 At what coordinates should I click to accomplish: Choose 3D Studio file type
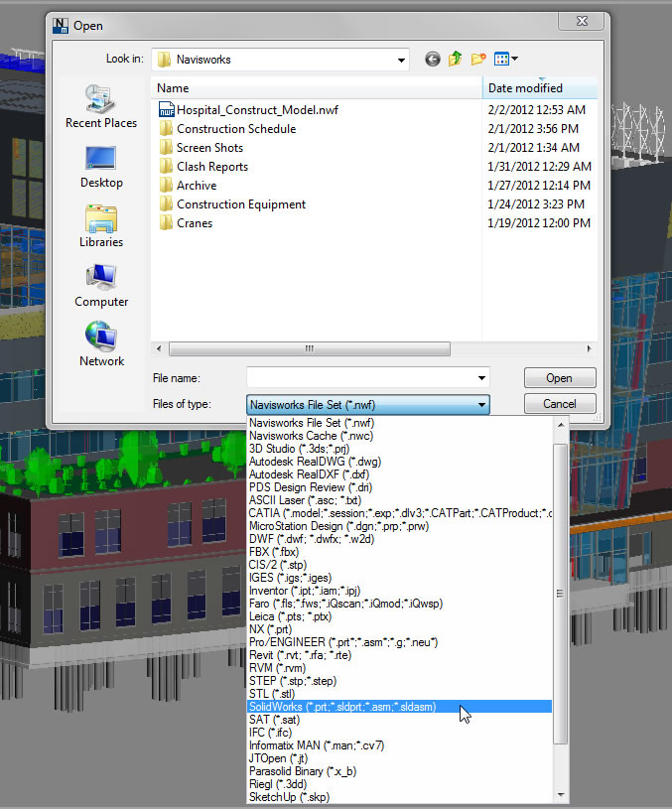(399, 449)
